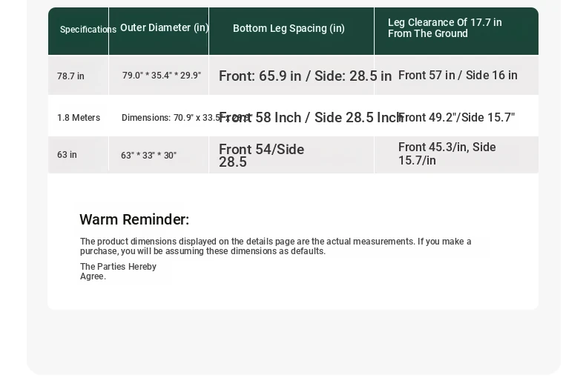Screen dimensions: 586x392
Task: Select the 78.7 in specification cell
Action: (70, 76)
